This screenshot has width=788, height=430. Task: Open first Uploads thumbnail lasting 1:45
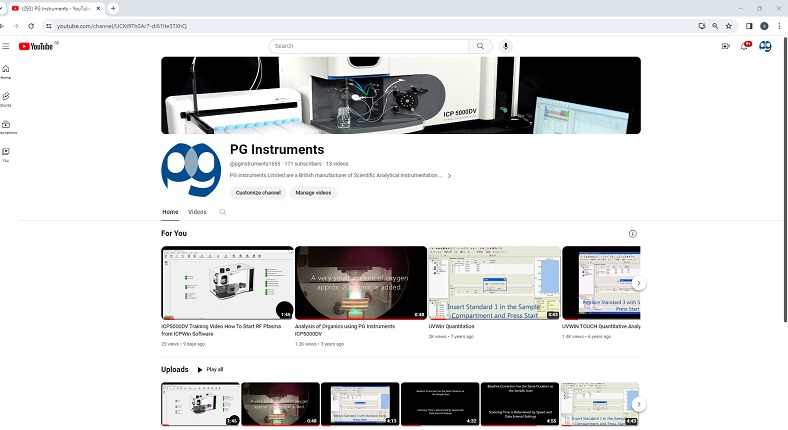point(200,404)
